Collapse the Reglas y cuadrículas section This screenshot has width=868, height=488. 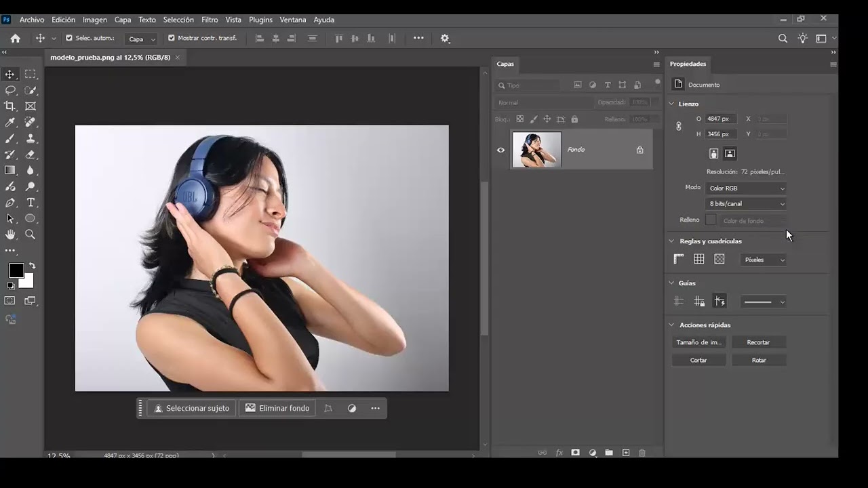click(672, 241)
